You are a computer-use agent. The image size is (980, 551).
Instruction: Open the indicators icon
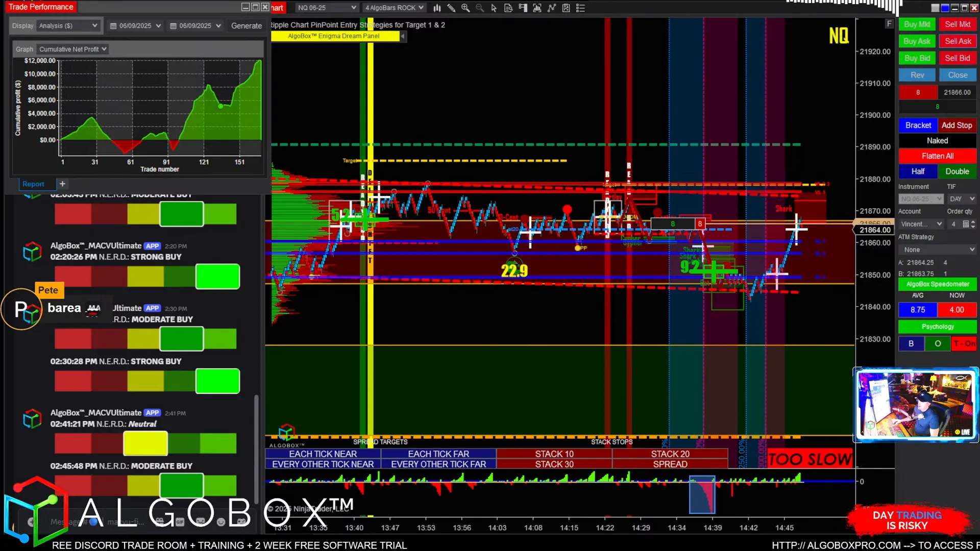pos(552,8)
